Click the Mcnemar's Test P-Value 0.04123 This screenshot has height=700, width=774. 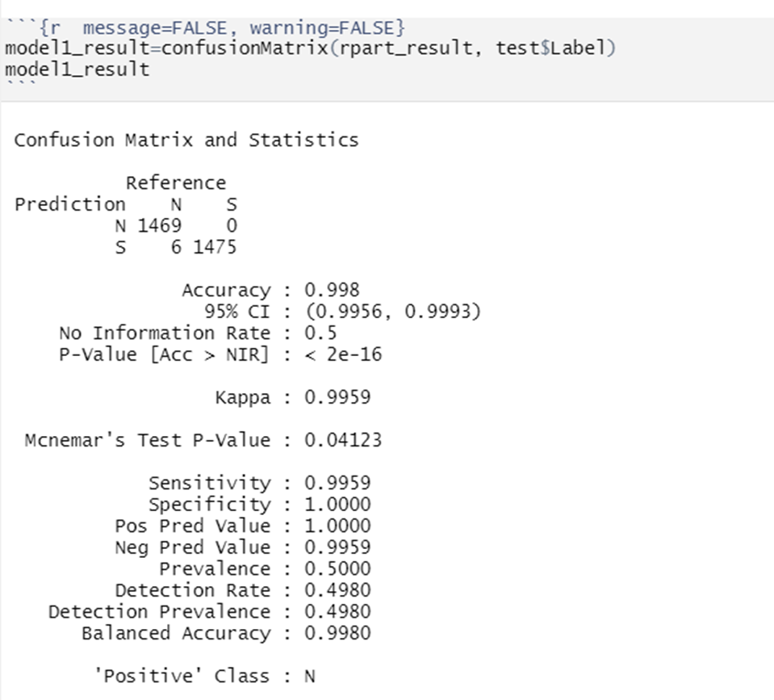tap(343, 440)
